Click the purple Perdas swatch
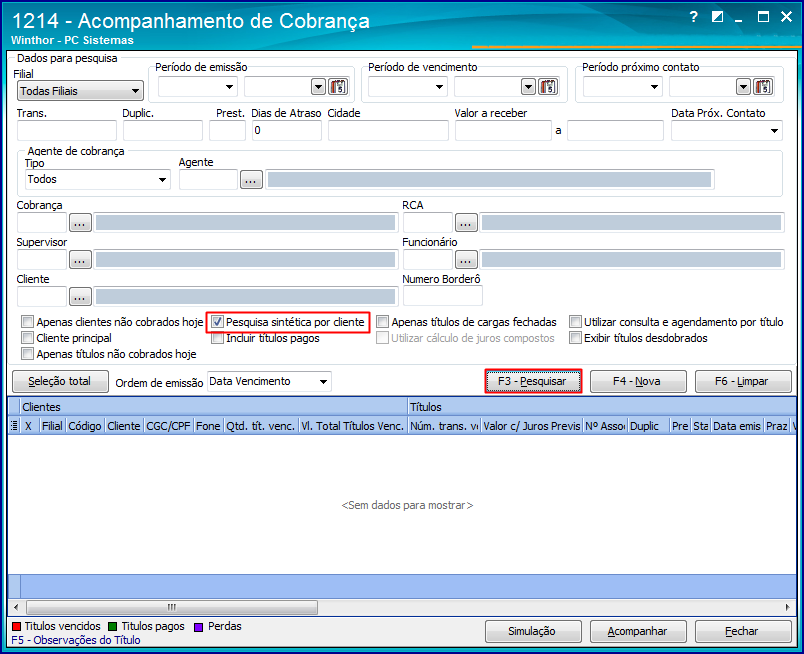The height and width of the screenshot is (654, 804). 199,627
